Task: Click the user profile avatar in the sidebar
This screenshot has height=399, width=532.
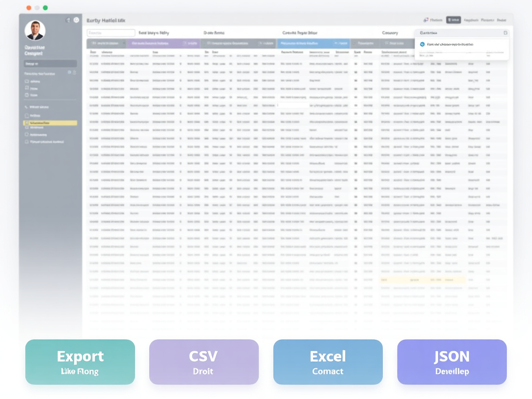Action: 34,31
